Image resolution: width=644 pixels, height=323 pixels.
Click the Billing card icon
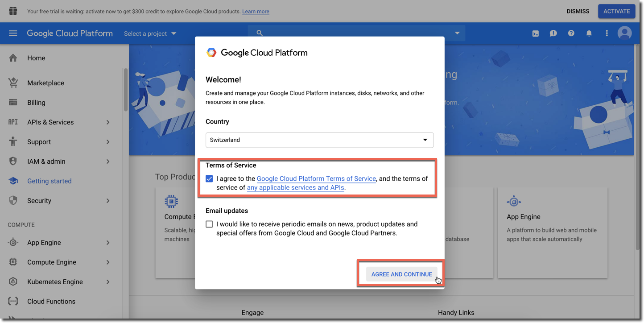[x=13, y=103]
